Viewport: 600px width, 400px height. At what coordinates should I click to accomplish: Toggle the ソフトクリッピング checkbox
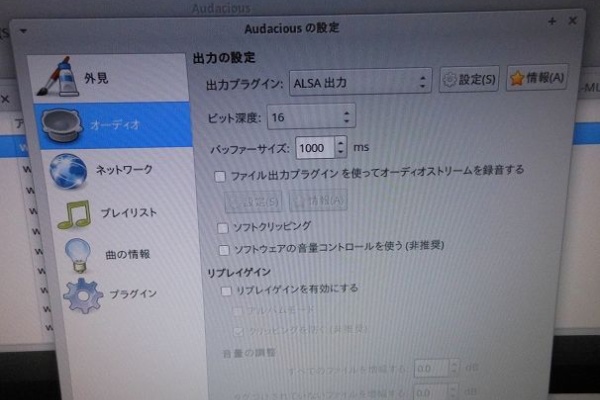(223, 228)
